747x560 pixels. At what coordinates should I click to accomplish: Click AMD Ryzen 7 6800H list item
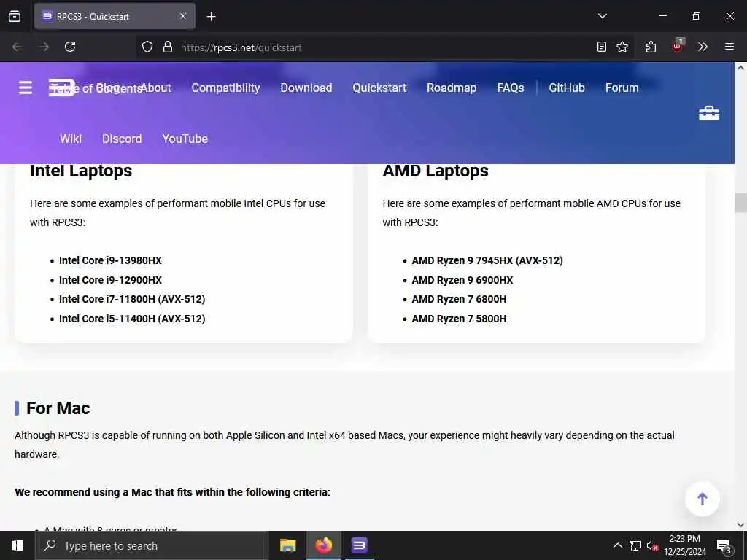(459, 299)
